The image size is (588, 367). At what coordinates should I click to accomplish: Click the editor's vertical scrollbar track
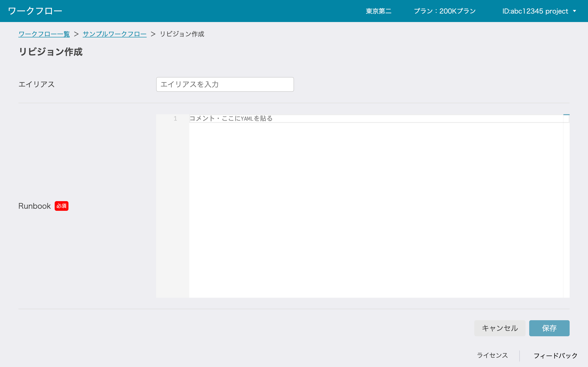point(566,209)
